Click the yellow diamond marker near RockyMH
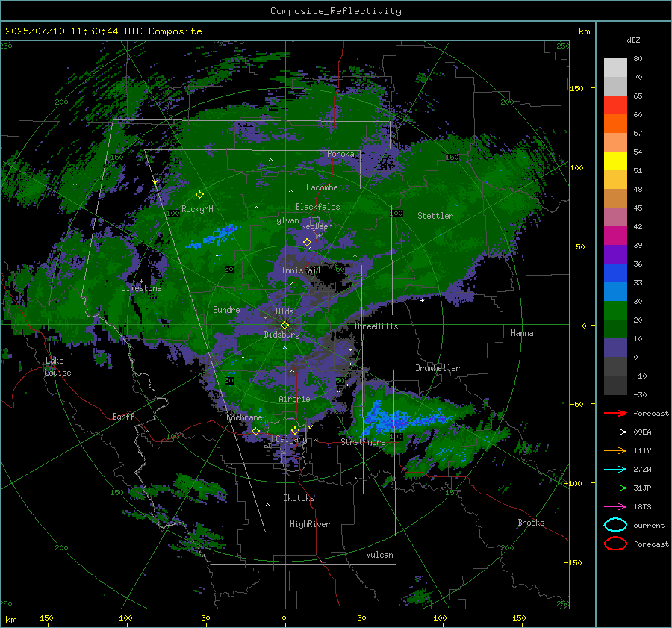The image size is (672, 628). pos(199,195)
